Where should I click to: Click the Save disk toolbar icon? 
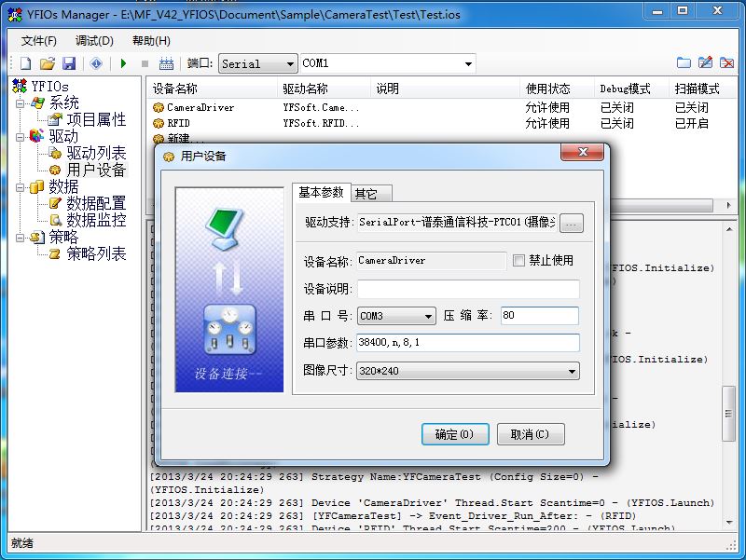point(69,63)
